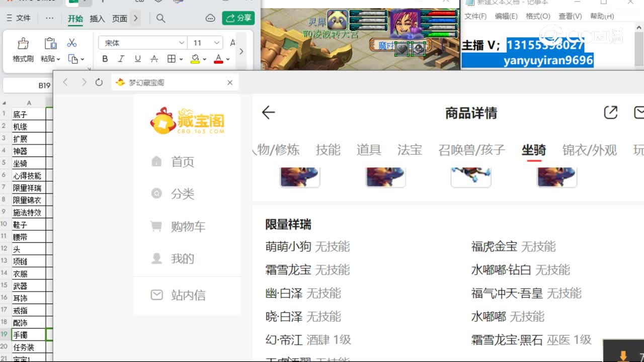Screen dimensions: 644x362
Task: Click the Format Painter (格式刷) icon
Action: click(23, 43)
